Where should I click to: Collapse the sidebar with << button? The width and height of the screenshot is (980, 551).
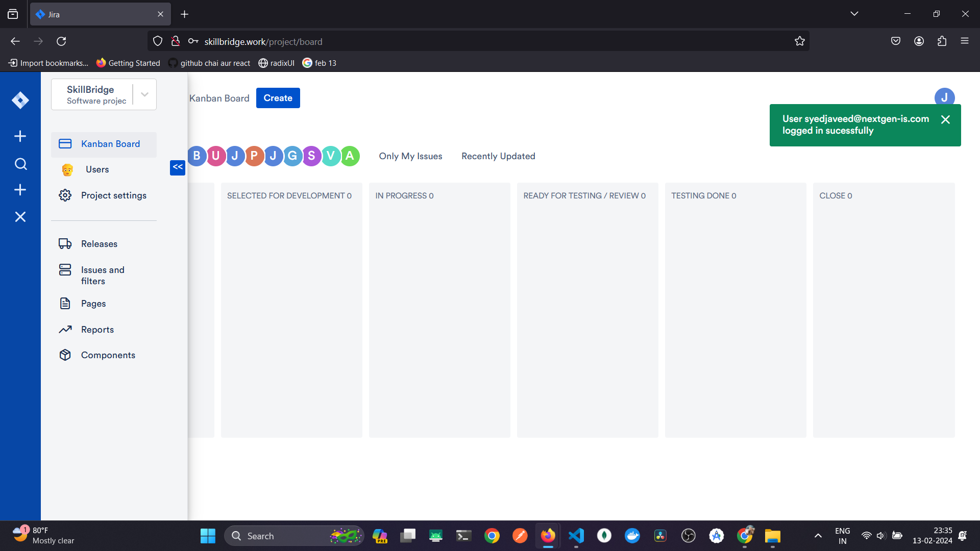point(178,167)
